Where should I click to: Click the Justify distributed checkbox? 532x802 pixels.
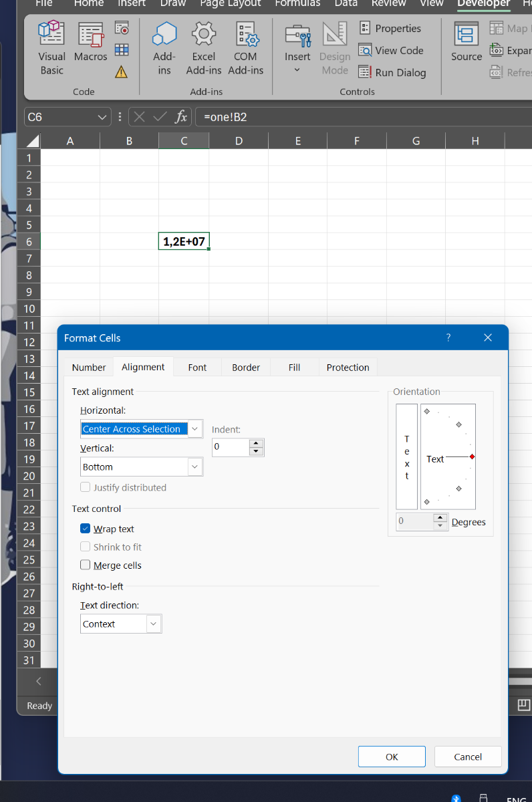(86, 487)
